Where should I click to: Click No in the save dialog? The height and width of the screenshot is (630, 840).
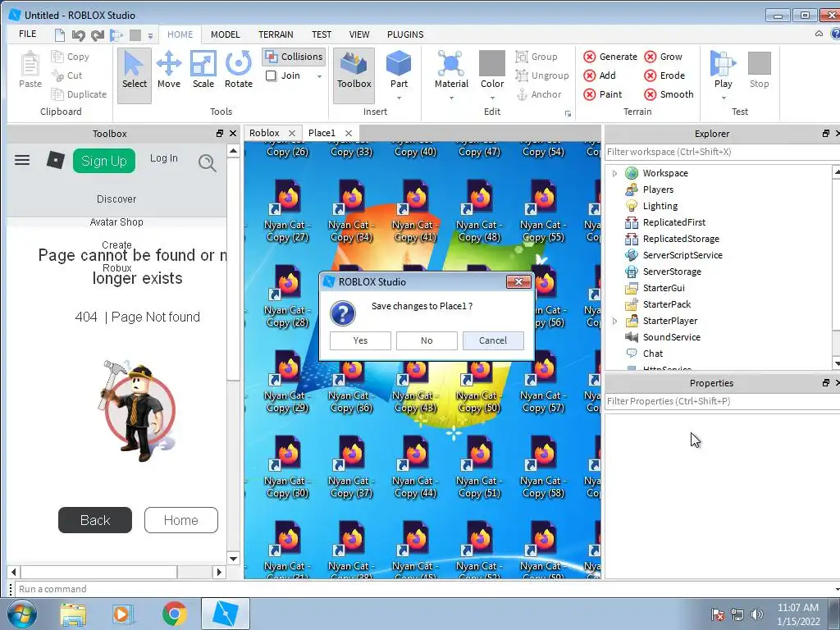pos(427,340)
